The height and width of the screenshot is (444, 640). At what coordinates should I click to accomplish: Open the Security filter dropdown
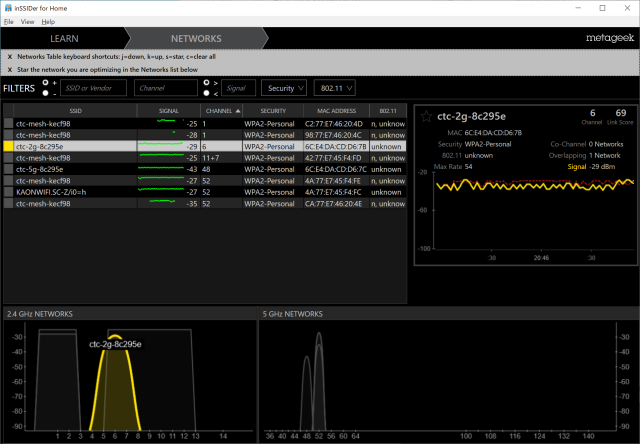coord(284,88)
